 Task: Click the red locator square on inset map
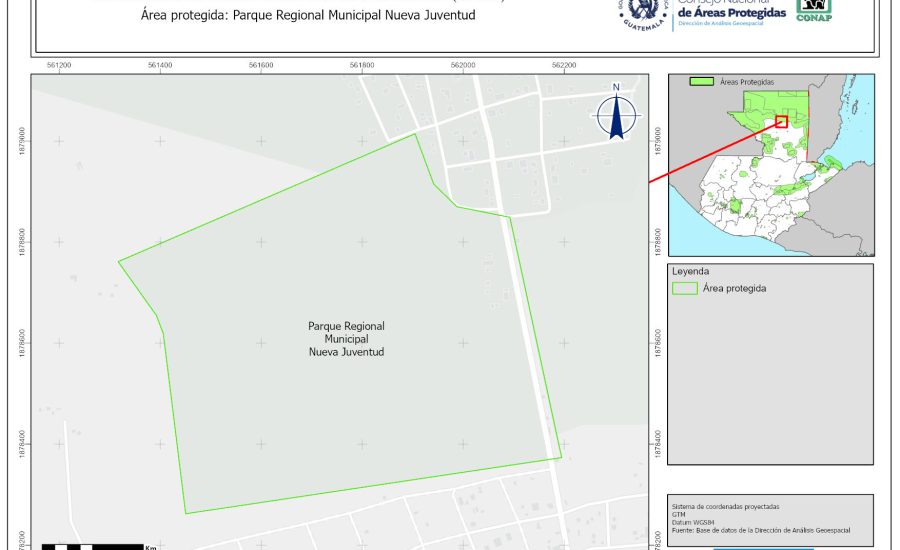(781, 121)
